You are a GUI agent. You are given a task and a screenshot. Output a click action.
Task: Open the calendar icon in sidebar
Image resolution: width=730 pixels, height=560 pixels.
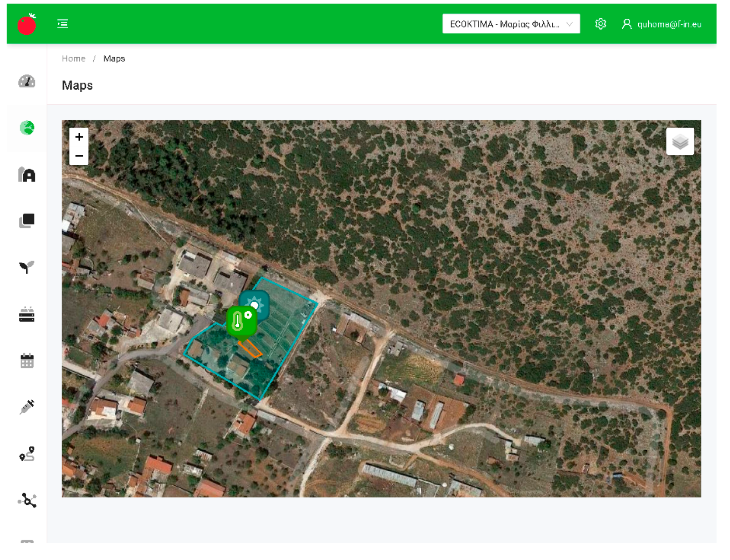[27, 361]
